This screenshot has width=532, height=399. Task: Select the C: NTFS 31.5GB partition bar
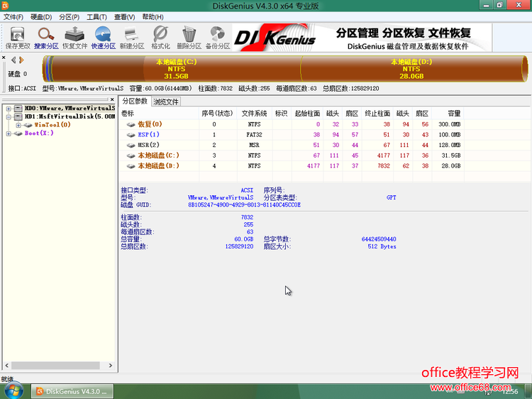pos(177,69)
